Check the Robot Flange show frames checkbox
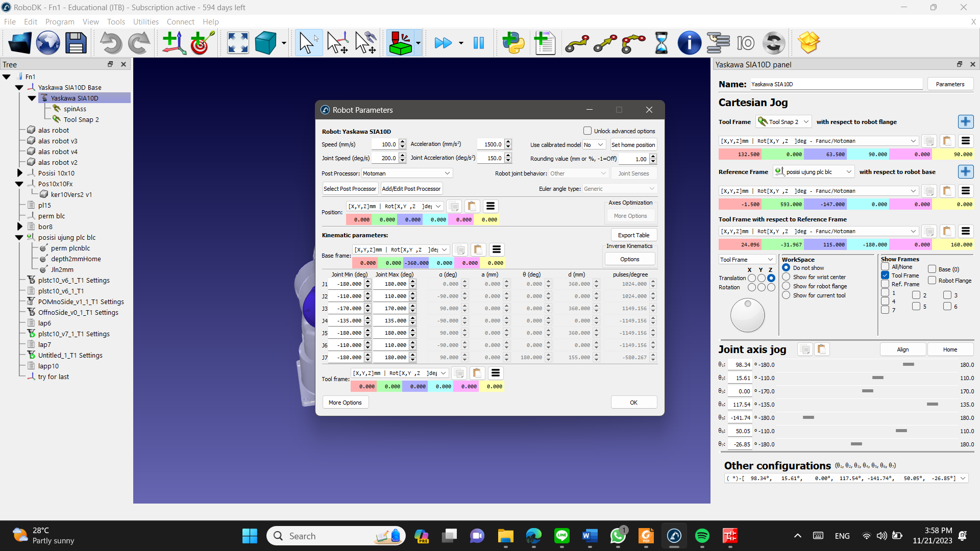Image resolution: width=980 pixels, height=551 pixels. coord(932,281)
